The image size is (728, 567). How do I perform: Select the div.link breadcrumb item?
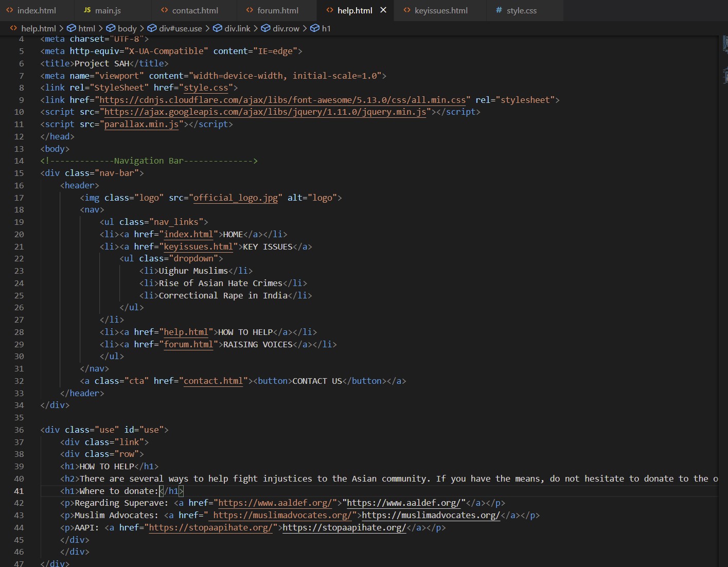237,28
